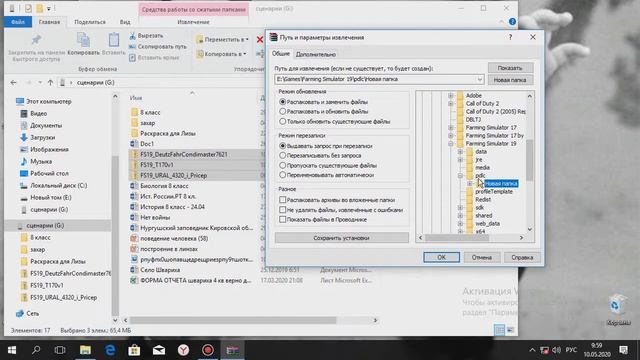
Task: Check 'Распаковать архивы во вложенные папки'
Action: [282, 200]
